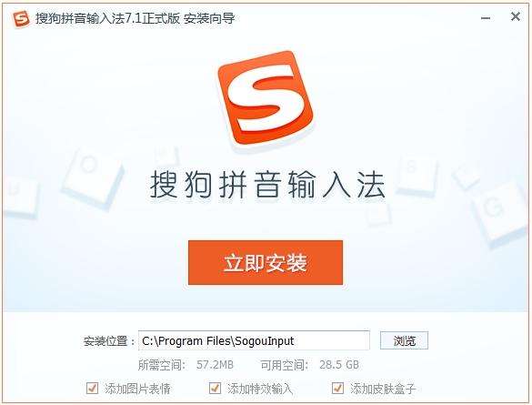Click the 可用空间 28.5 GB text

(x=310, y=365)
